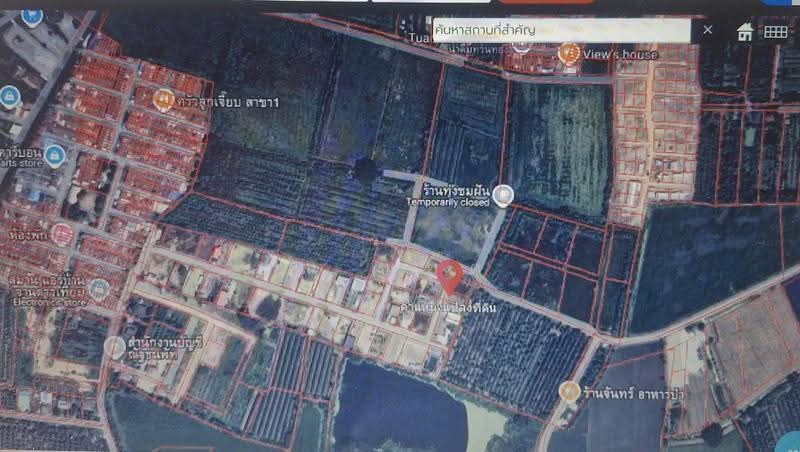
Task: Open ร้านทุ่งชมฝัน place marker icon
Action: (x=503, y=195)
